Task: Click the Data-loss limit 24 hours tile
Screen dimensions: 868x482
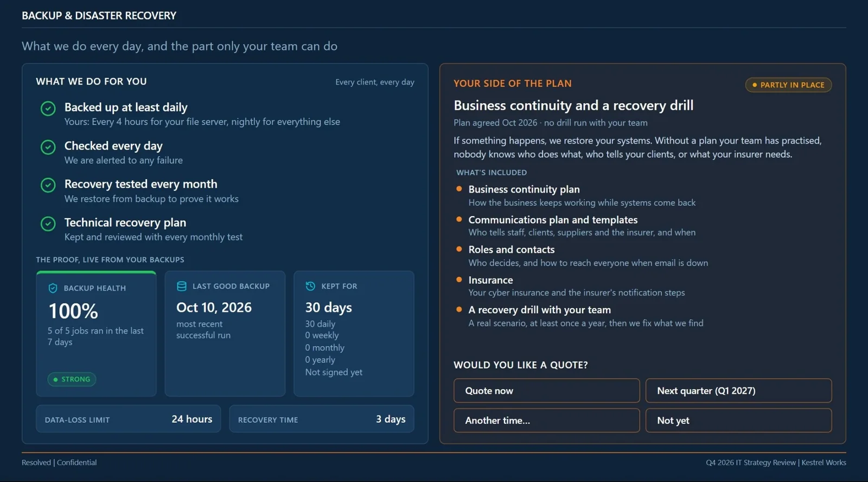Action: point(129,419)
